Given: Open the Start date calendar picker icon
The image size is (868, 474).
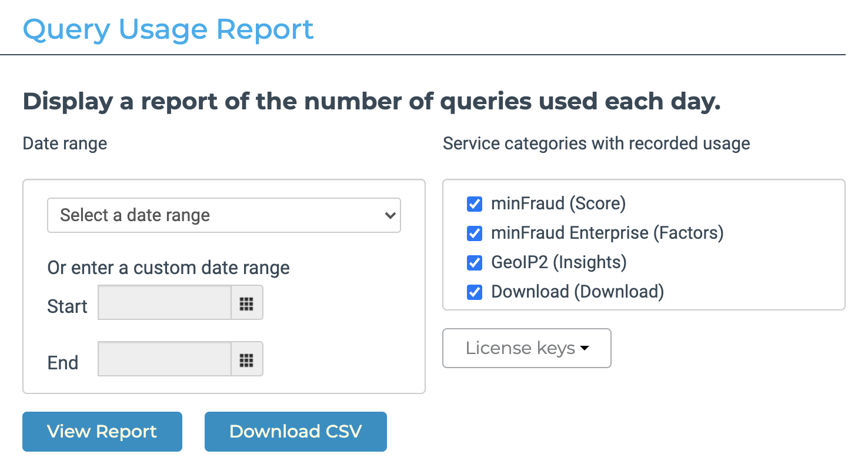Looking at the screenshot, I should click(246, 303).
